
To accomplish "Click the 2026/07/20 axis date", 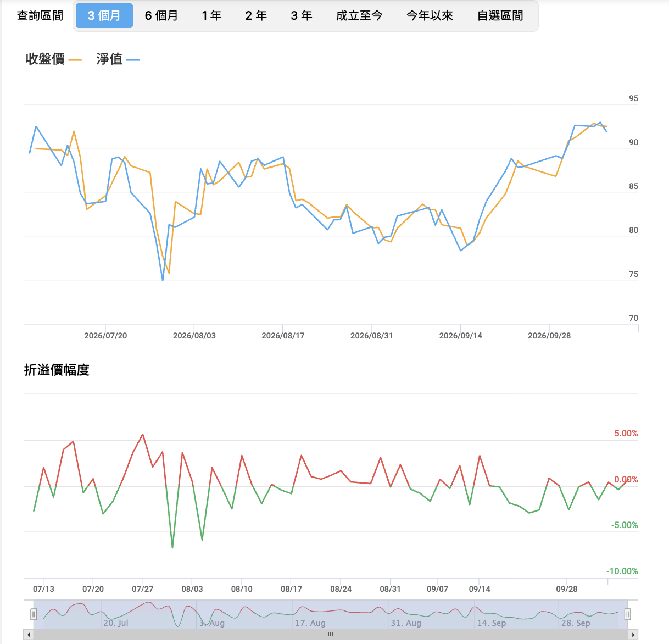I will pyautogui.click(x=105, y=336).
